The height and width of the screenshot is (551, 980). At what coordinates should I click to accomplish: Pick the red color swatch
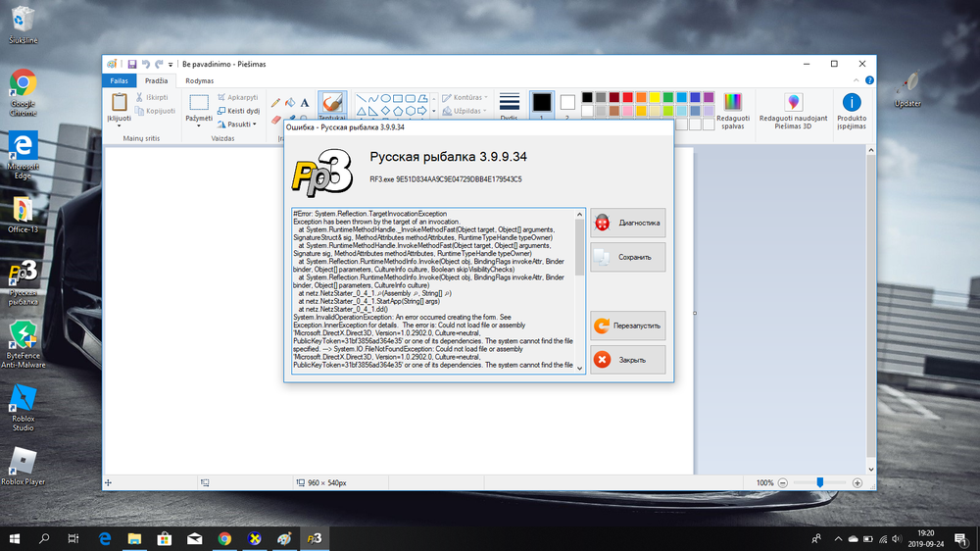pos(628,97)
